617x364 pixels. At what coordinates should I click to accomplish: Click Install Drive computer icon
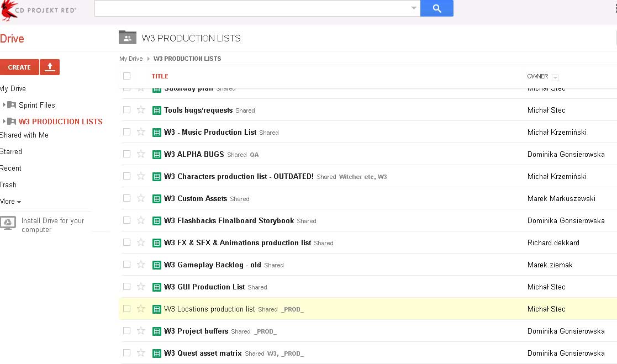click(x=8, y=224)
